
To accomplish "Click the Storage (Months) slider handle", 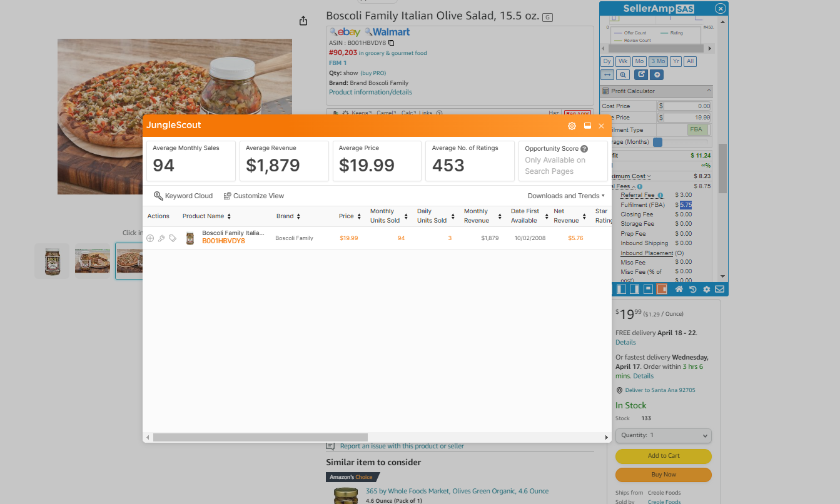I will coord(657,143).
